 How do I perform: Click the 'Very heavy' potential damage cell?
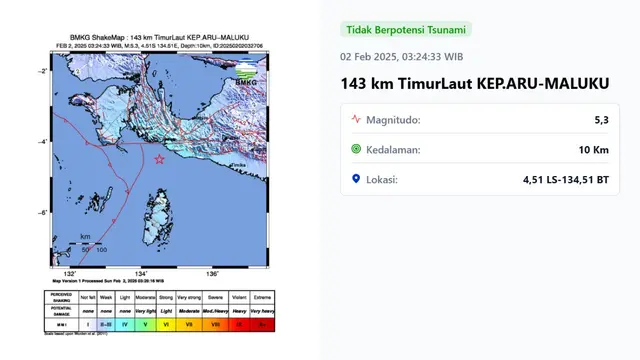pos(262,311)
